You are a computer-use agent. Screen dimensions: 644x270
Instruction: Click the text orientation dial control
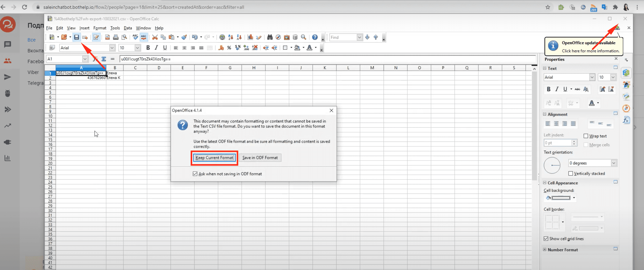pyautogui.click(x=552, y=165)
